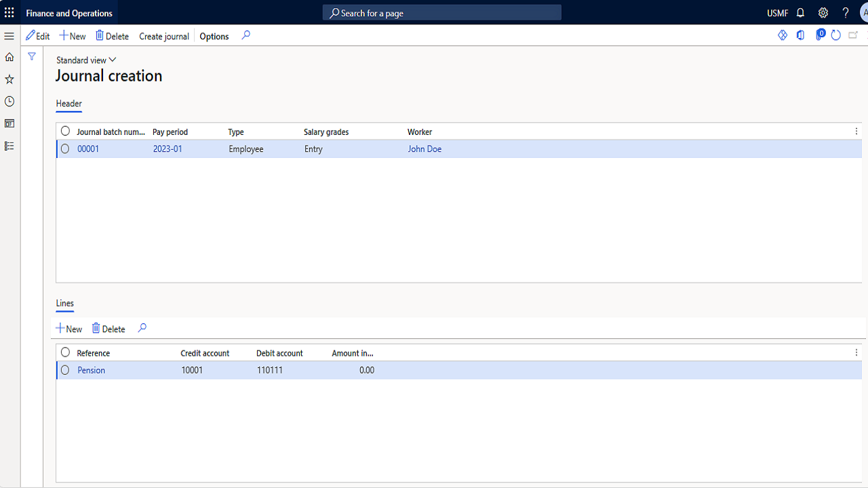Delete the selected journal header

[112, 36]
